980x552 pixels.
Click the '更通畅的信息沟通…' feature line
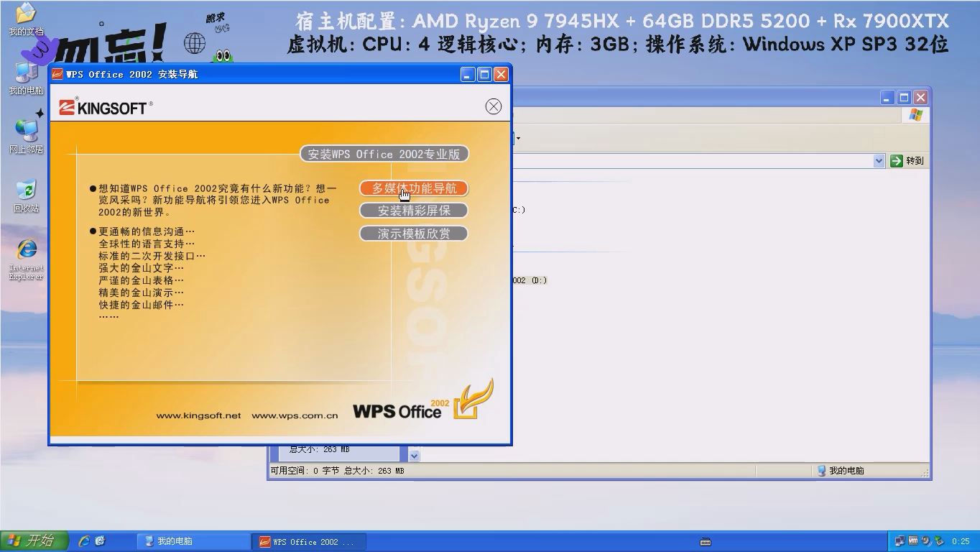click(147, 231)
